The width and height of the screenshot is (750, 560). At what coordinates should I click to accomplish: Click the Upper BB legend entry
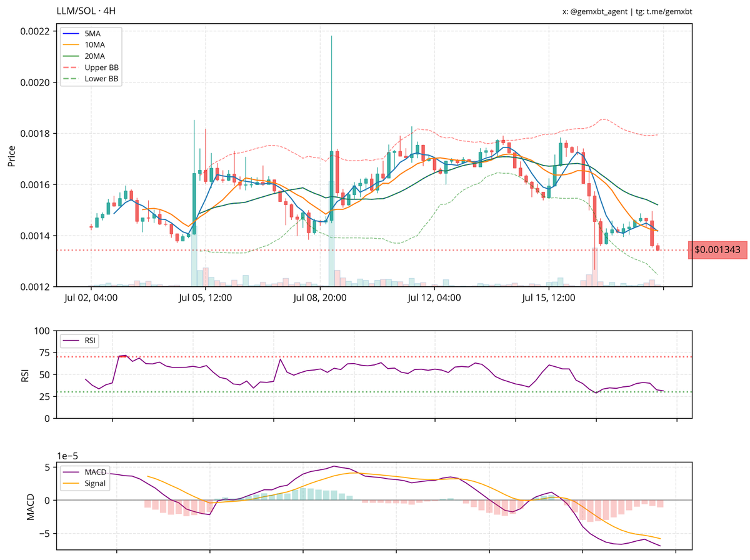tap(90, 67)
